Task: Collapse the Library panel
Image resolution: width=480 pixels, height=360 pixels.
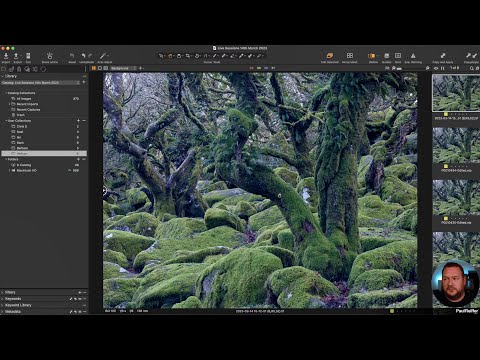Action: (2, 76)
